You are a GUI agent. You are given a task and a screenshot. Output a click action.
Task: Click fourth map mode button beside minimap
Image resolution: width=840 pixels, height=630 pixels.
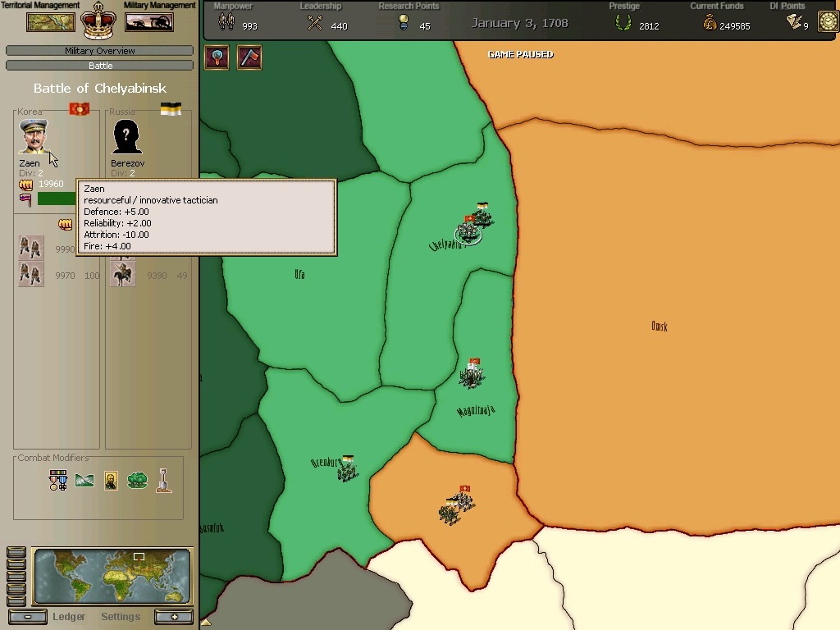coord(16,589)
